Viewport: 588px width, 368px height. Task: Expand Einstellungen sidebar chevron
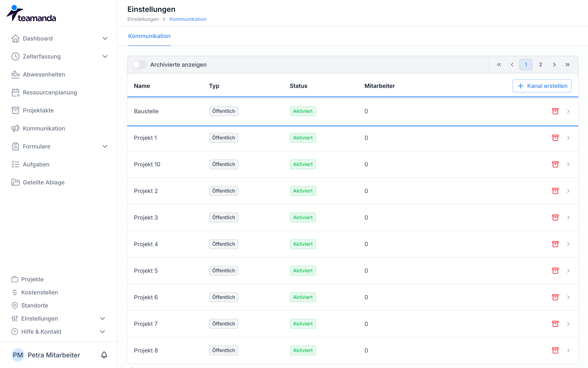[102, 319]
